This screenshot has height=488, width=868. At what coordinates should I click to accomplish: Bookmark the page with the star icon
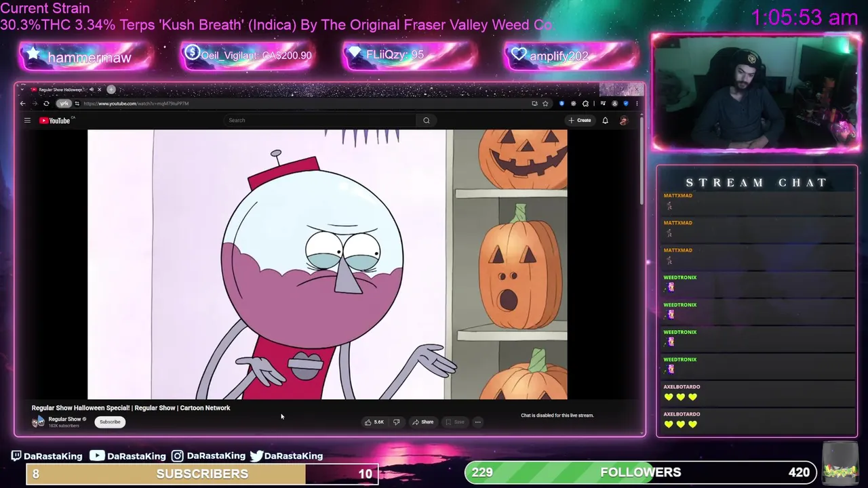545,104
